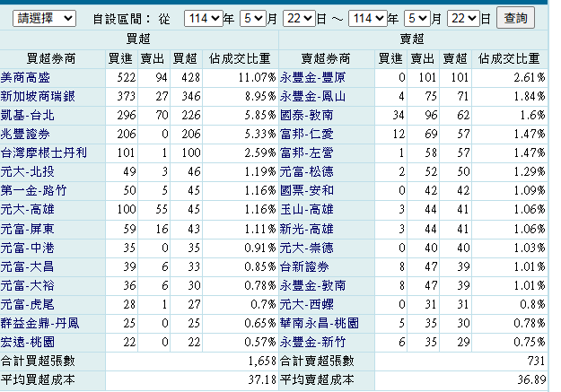Open 兆豐證券 broker details
This screenshot has height=392, width=561.
(25, 135)
